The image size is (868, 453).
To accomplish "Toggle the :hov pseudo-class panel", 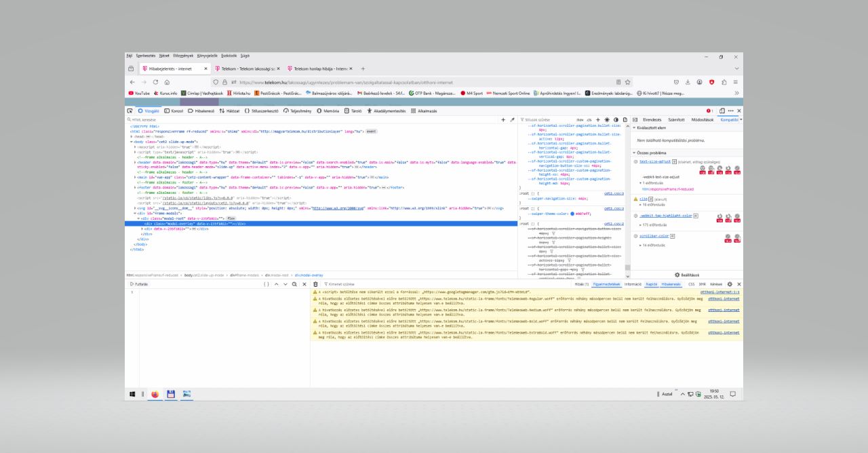I will [x=580, y=119].
